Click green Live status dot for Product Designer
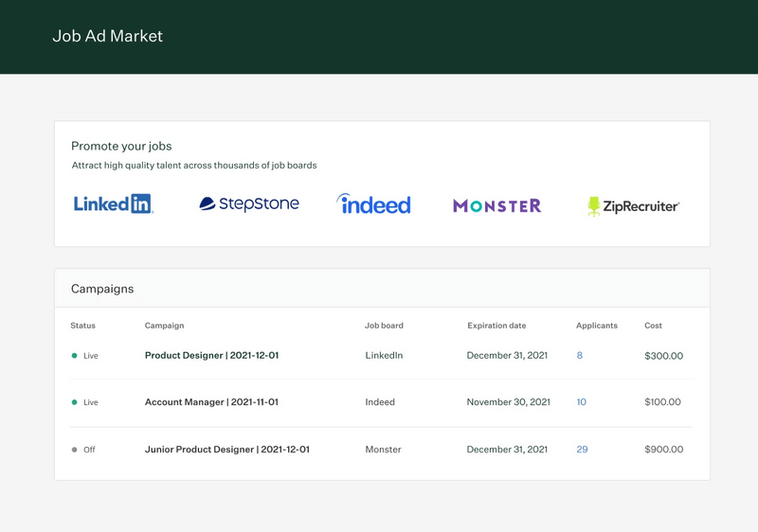 (75, 356)
